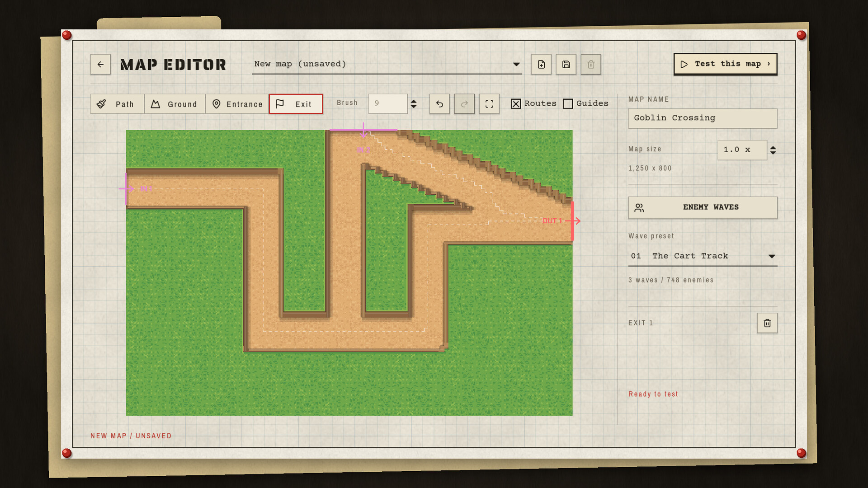Create a new map file

541,64
